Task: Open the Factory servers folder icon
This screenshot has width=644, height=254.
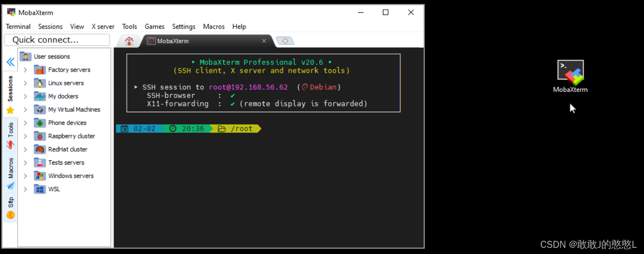Action: coord(40,70)
